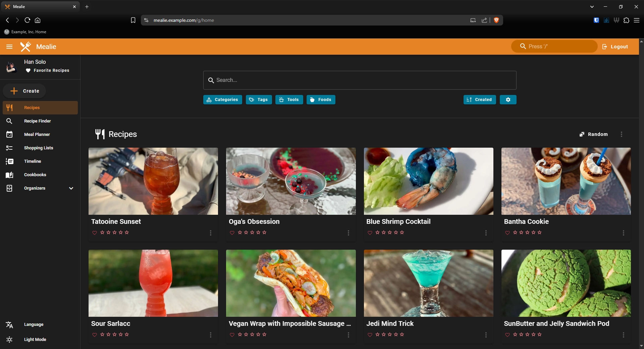
Task: Open the Timeline view in sidebar
Action: pyautogui.click(x=32, y=161)
